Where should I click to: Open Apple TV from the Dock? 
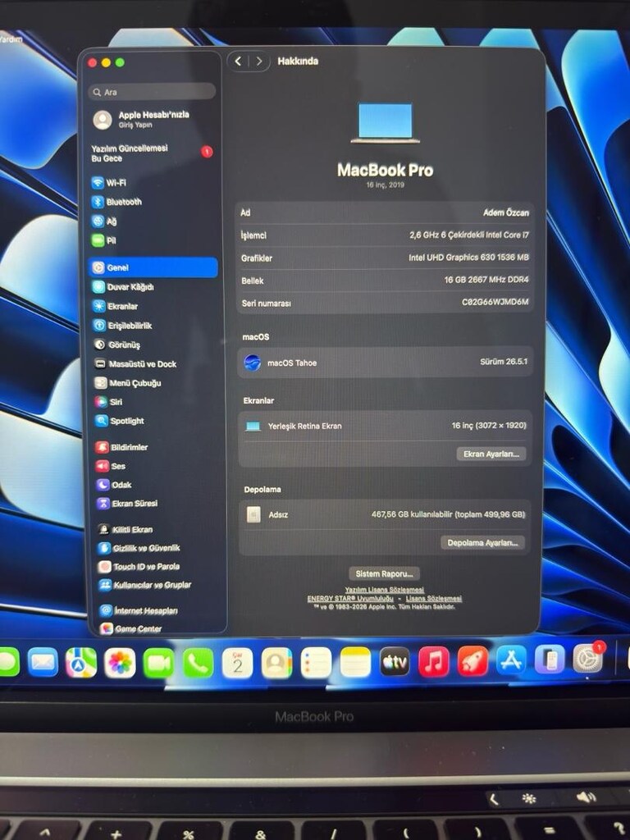395,662
